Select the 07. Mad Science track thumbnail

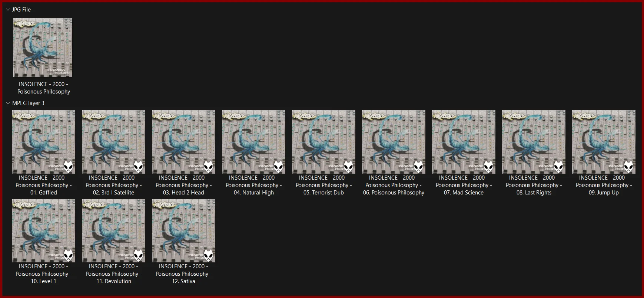tap(464, 142)
